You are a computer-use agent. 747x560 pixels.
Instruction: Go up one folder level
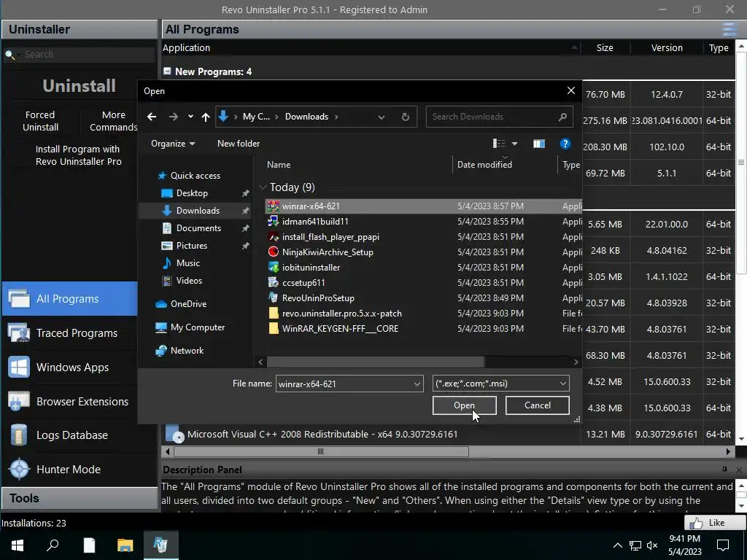pyautogui.click(x=205, y=117)
